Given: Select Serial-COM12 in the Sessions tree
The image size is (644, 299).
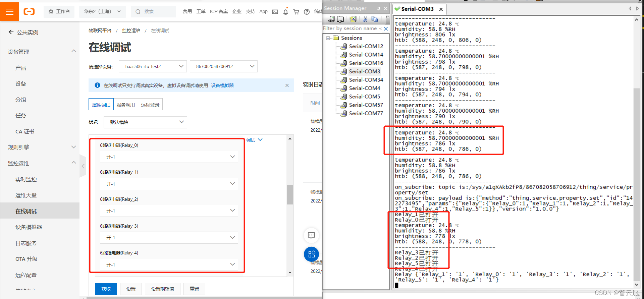Looking at the screenshot, I should [x=366, y=46].
